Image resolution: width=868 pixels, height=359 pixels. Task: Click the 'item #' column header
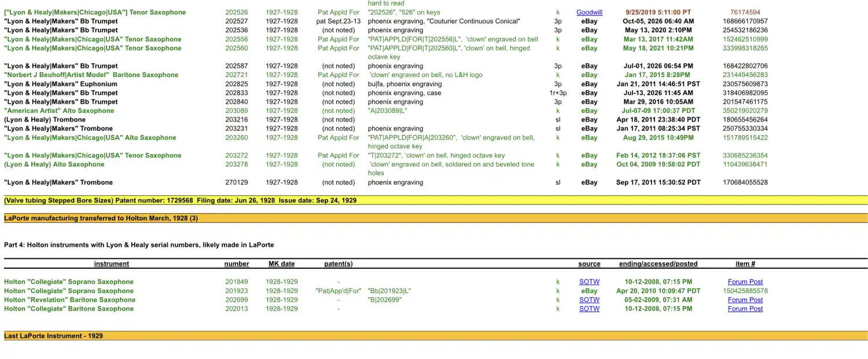[745, 264]
